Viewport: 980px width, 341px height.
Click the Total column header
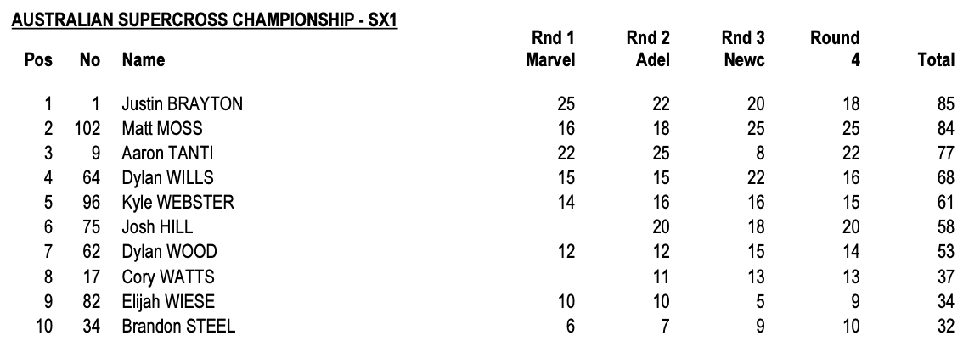(x=936, y=60)
